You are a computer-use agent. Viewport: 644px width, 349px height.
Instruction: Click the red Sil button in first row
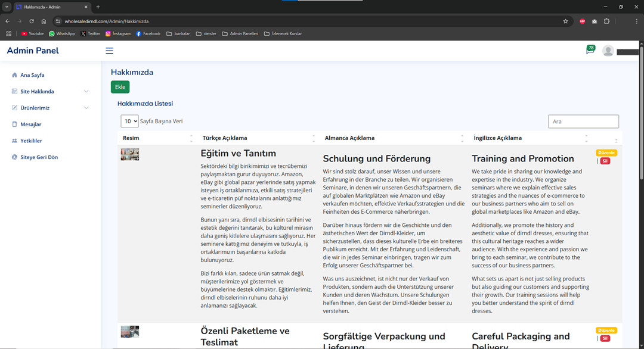coord(605,161)
